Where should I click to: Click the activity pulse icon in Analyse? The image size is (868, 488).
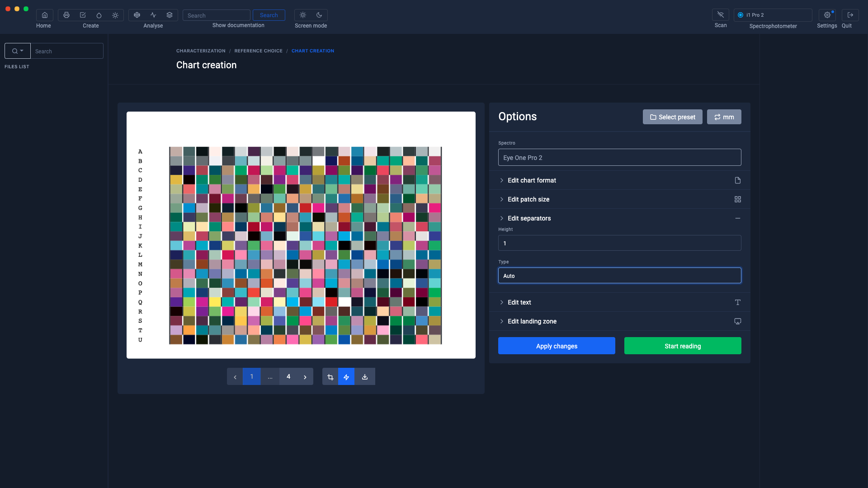tap(153, 15)
